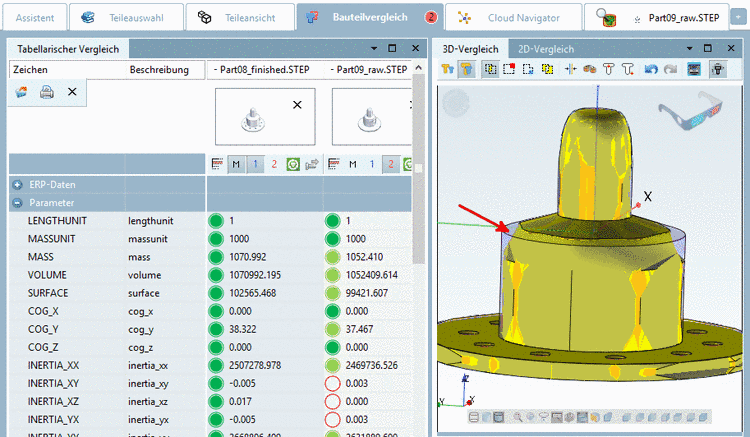
Task: Click the last cube view icon in bottom toolbar
Action: [703, 417]
